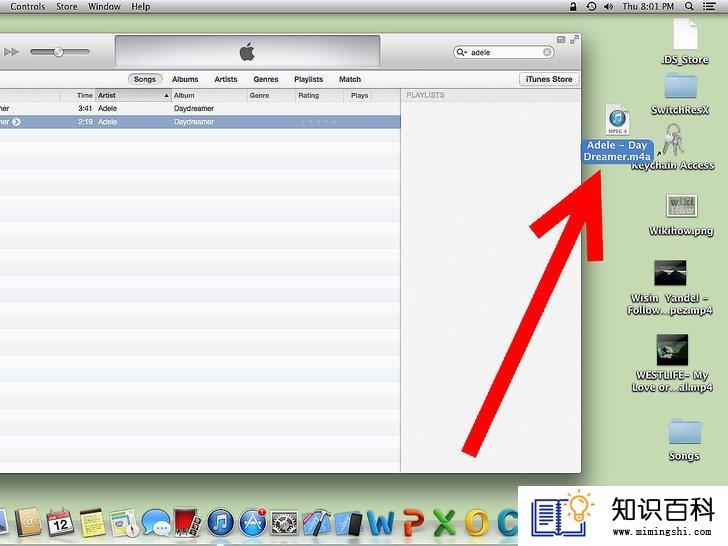Set rating dots on the 2:19 song
Image resolution: width=728 pixels, height=546 pixels.
click(x=318, y=122)
